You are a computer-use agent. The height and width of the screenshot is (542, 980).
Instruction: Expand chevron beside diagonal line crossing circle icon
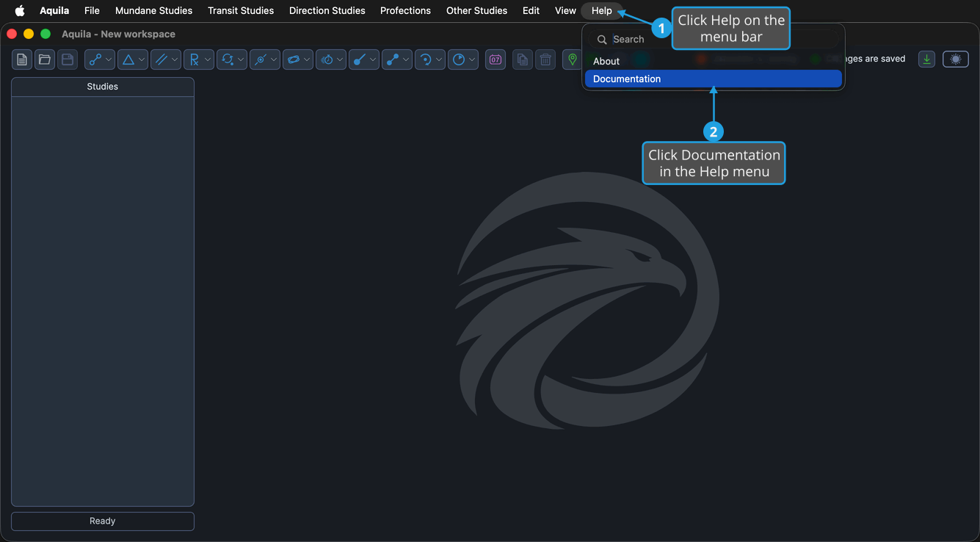[x=274, y=59]
